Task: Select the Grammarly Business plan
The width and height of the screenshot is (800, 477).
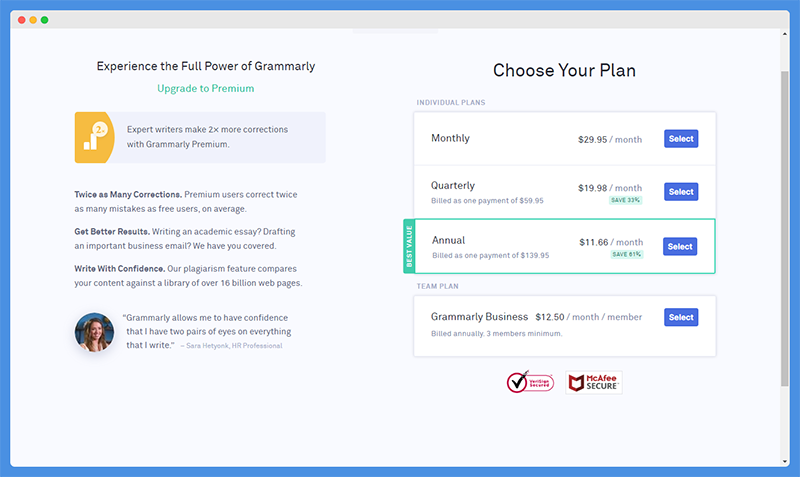Action: coord(681,317)
